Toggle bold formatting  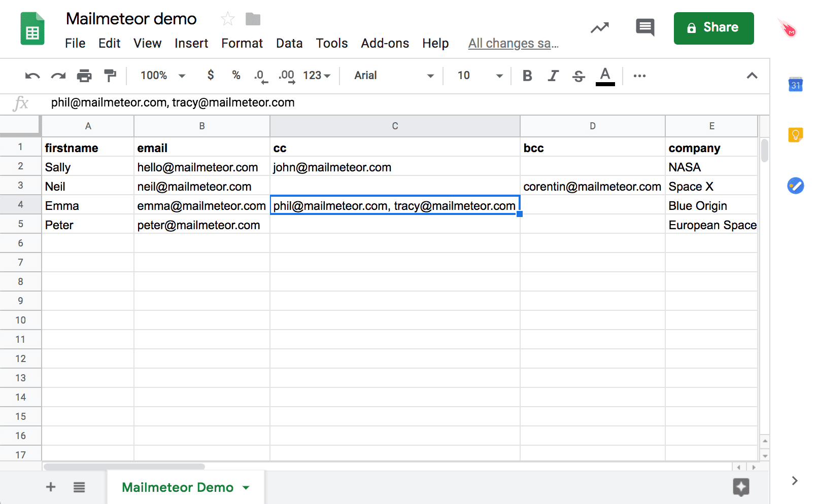[x=527, y=76]
